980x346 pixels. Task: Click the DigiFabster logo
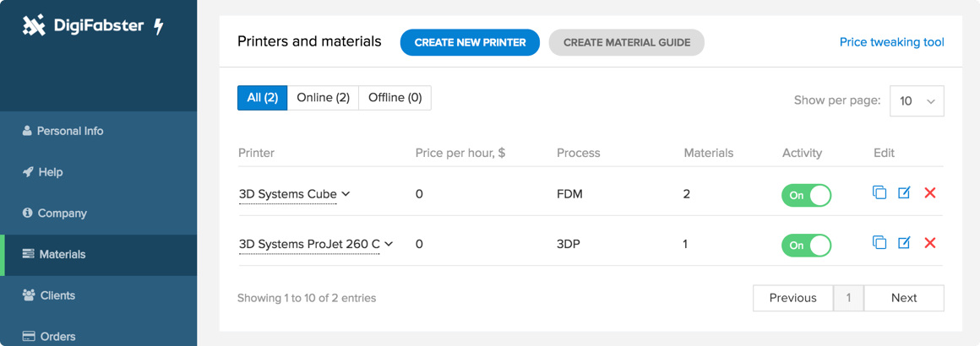click(x=93, y=26)
